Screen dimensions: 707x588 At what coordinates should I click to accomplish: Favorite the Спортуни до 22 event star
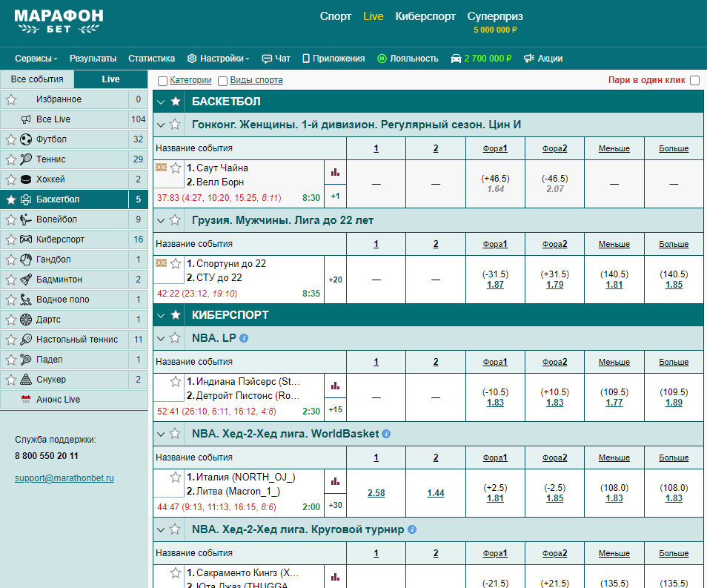pyautogui.click(x=176, y=263)
